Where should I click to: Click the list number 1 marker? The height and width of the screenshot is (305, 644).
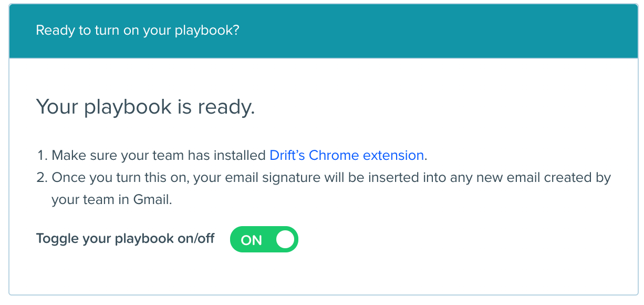pos(42,155)
